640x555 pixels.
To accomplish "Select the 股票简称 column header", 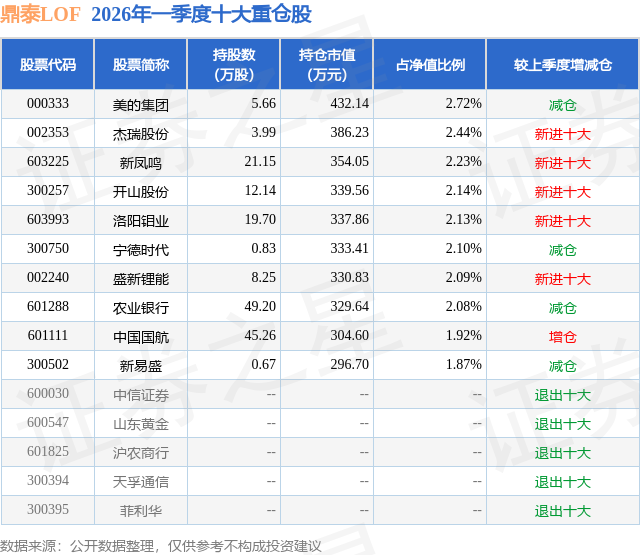I will click(141, 64).
